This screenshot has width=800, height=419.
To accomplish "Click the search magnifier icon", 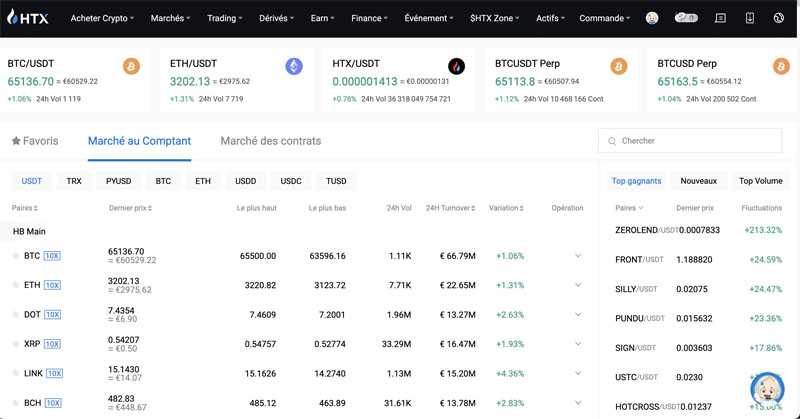I will tap(612, 141).
